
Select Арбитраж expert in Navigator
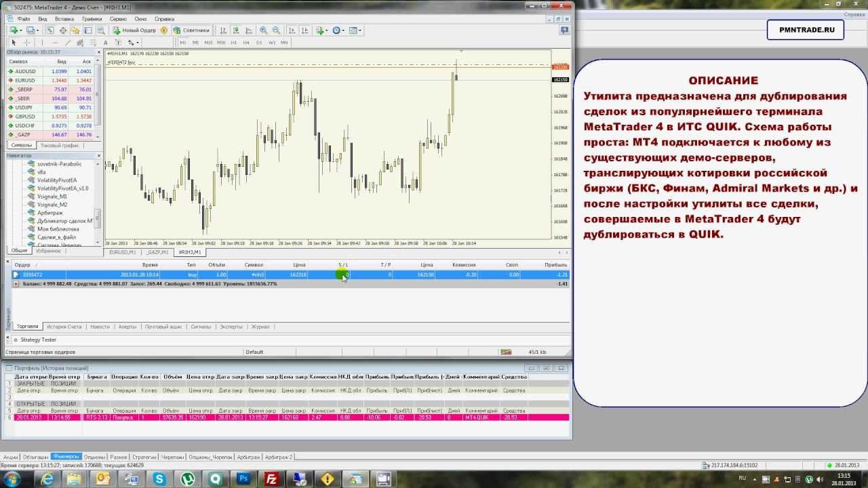(50, 213)
